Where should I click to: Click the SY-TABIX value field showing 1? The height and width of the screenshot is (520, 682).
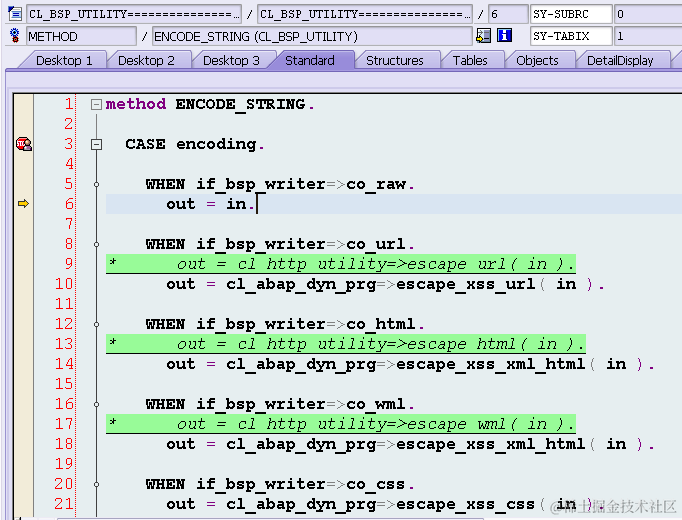[x=648, y=36]
